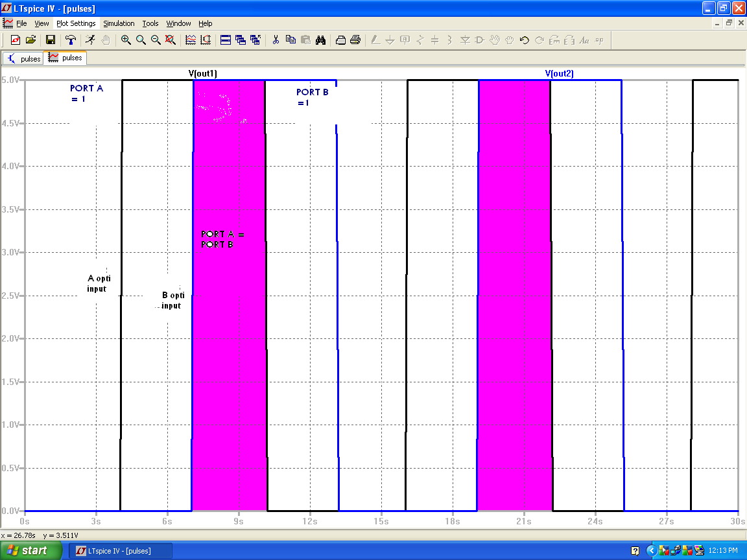Open the View menu
The width and height of the screenshot is (747, 560).
[x=41, y=23]
